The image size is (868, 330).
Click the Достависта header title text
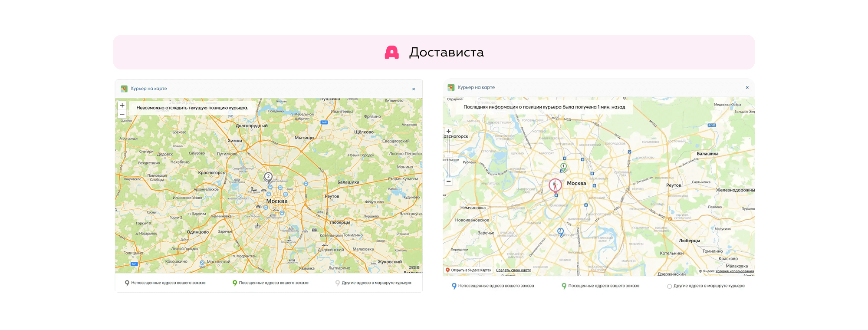(x=447, y=53)
